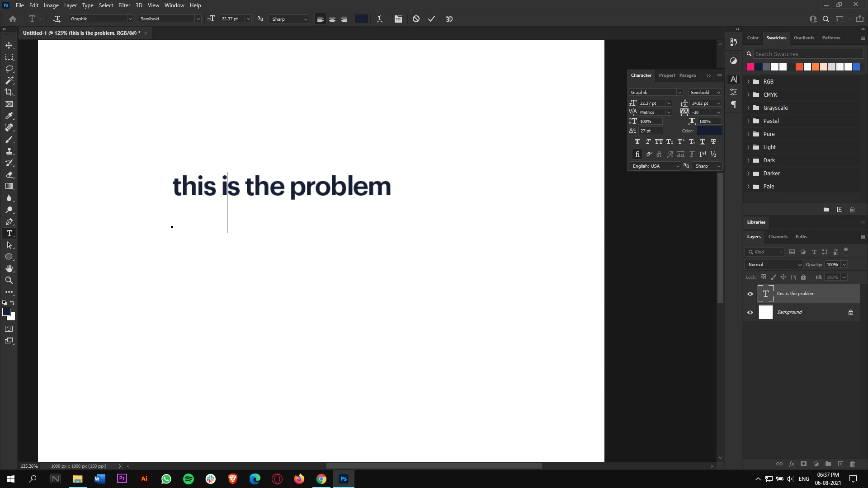Center align the text
This screenshot has width=868, height=488.
(332, 19)
